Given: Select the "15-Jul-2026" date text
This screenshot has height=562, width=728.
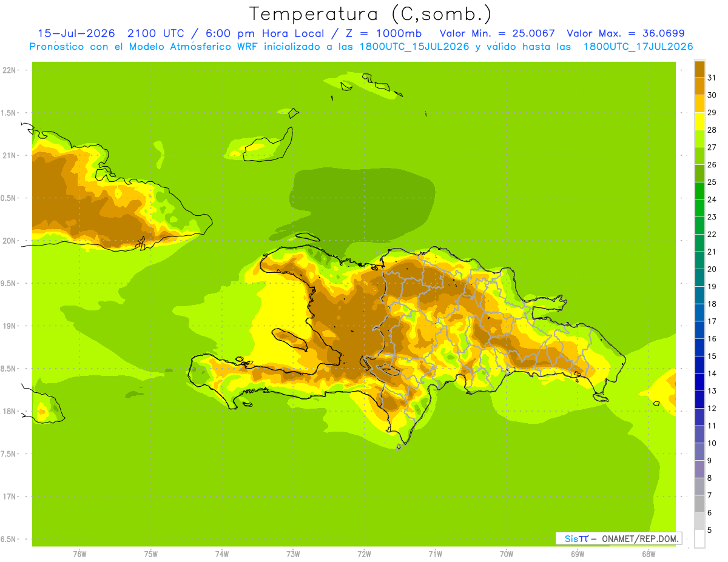Looking at the screenshot, I should click(76, 33).
